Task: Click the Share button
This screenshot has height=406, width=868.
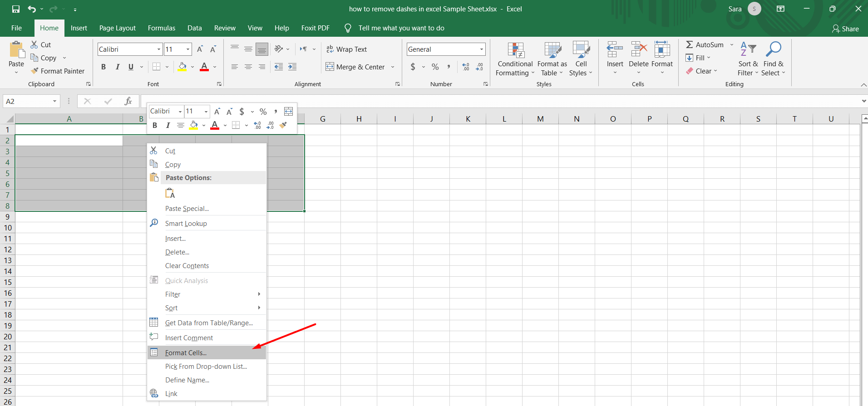Action: pos(845,29)
